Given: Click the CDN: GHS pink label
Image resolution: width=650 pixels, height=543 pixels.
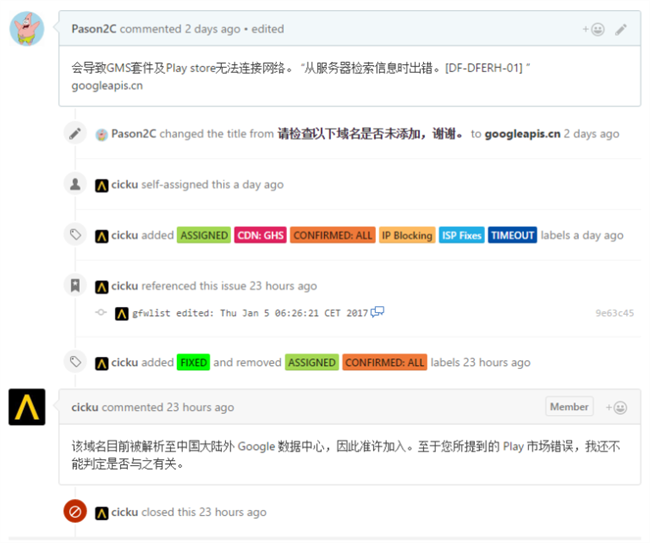Looking at the screenshot, I should click(x=260, y=235).
